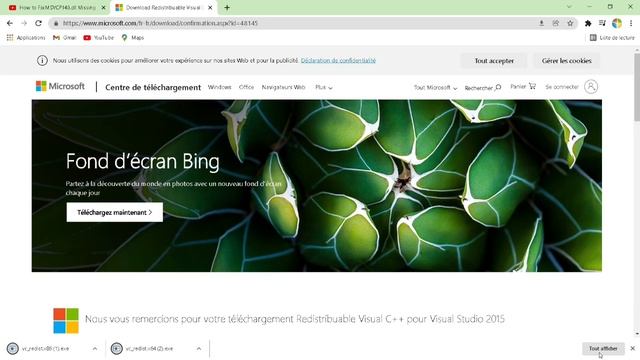Expand the Plus dropdown menu
Image resolution: width=640 pixels, height=360 pixels.
tap(324, 87)
